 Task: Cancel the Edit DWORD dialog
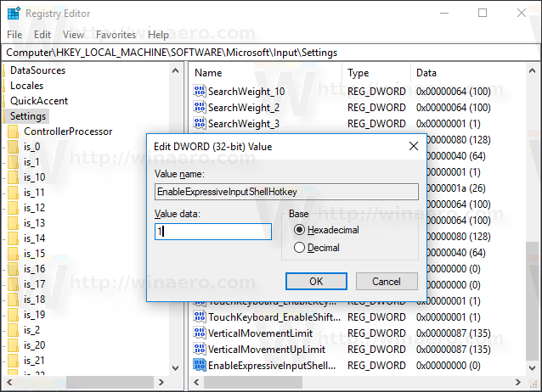(x=387, y=282)
